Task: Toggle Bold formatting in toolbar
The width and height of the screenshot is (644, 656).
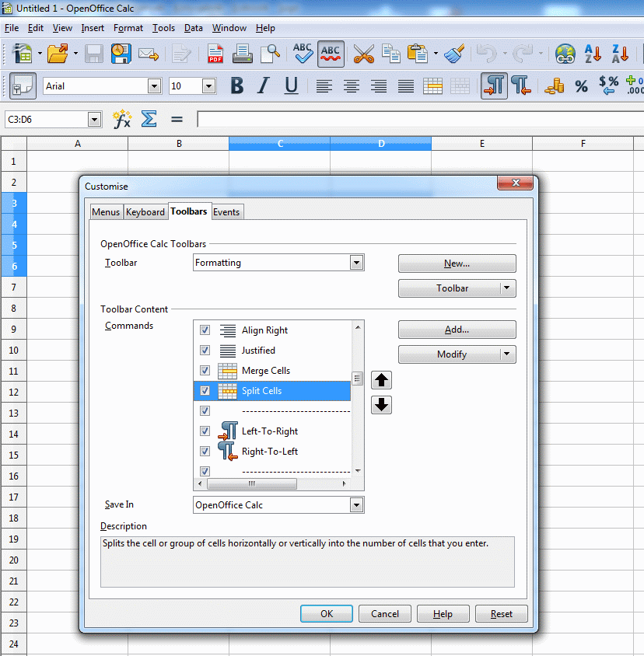Action: (x=237, y=86)
